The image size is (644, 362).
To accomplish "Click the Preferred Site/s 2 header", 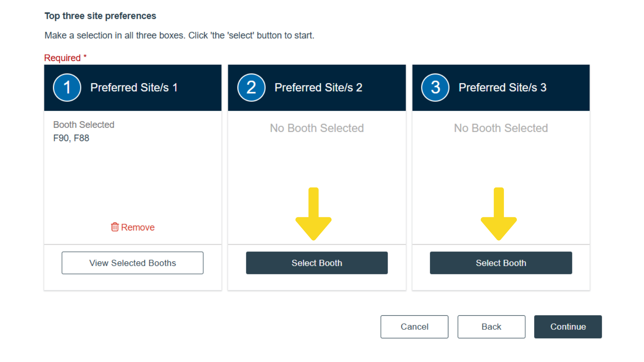I will [318, 87].
